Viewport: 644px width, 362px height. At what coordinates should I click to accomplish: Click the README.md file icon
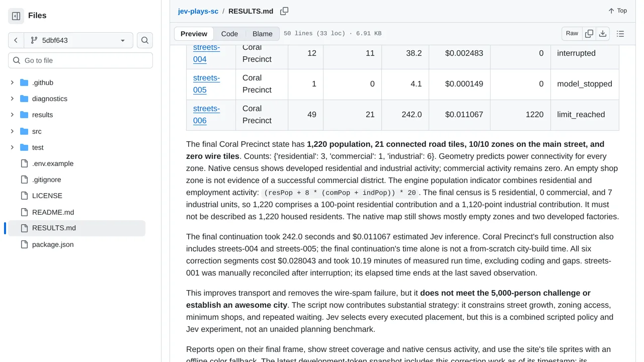click(24, 212)
